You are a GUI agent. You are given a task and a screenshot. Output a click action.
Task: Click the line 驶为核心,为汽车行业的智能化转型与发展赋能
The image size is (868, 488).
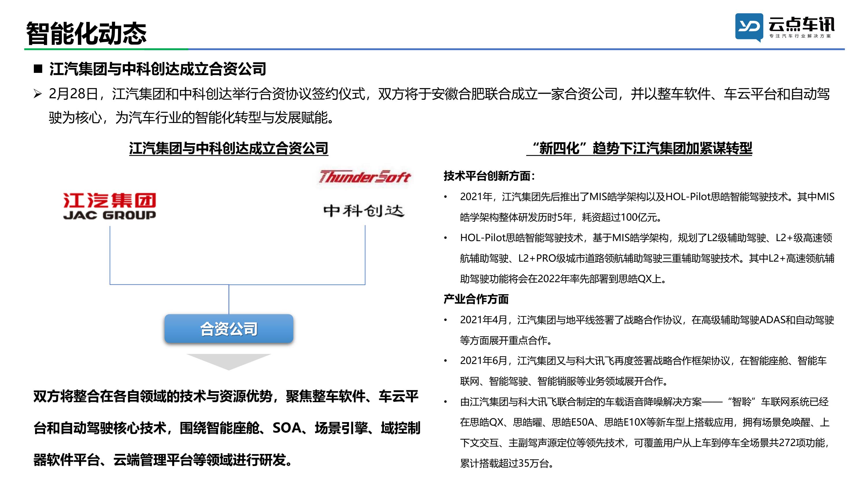(191, 118)
